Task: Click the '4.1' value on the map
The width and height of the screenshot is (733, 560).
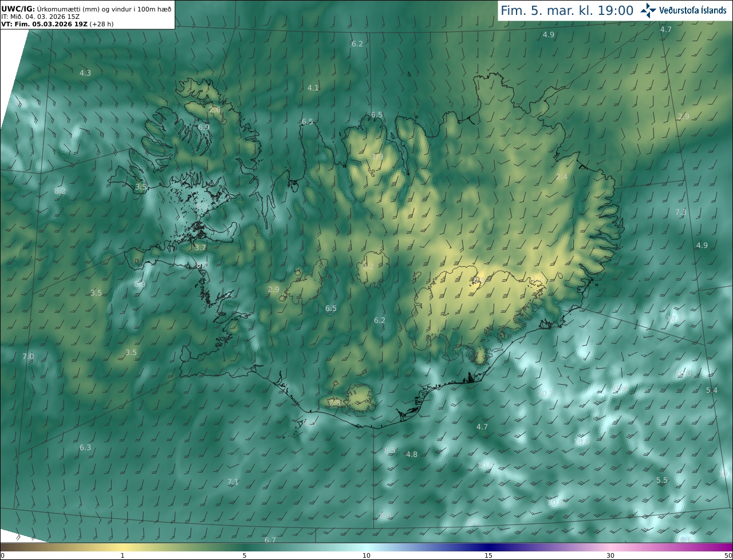Action: [313, 88]
